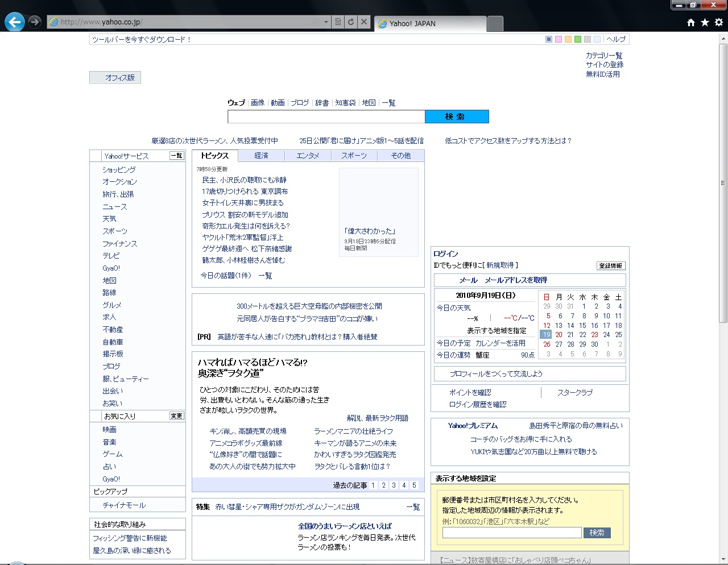Image resolution: width=728 pixels, height=565 pixels.
Task: Open 今日の天気 in the login panel
Action: [453, 308]
